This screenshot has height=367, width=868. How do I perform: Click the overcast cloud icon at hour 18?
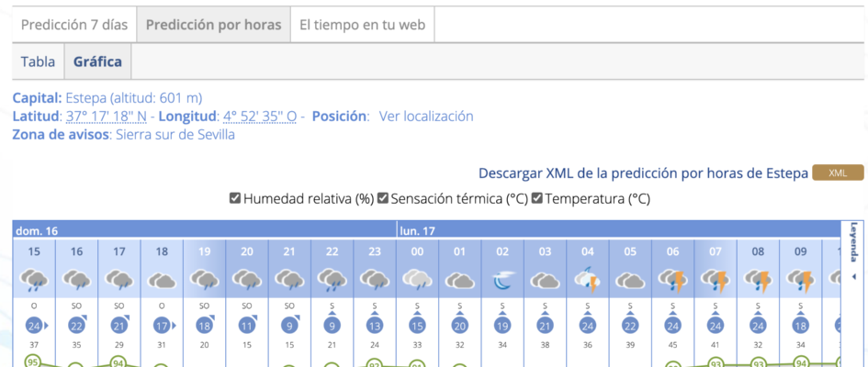[x=162, y=280]
